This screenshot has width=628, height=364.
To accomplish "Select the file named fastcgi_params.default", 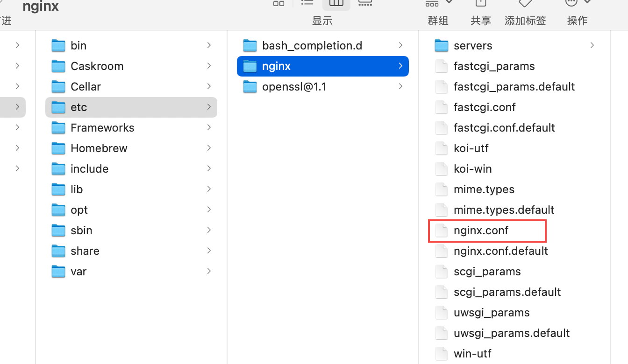I will click(x=514, y=86).
